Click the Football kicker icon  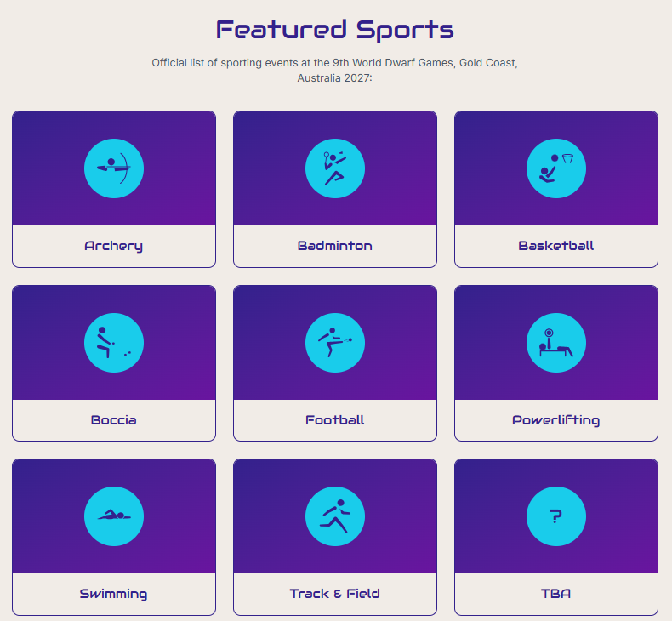pyautogui.click(x=335, y=343)
